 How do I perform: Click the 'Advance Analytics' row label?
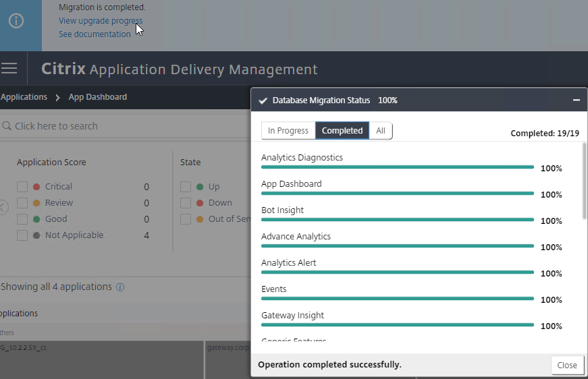click(296, 236)
